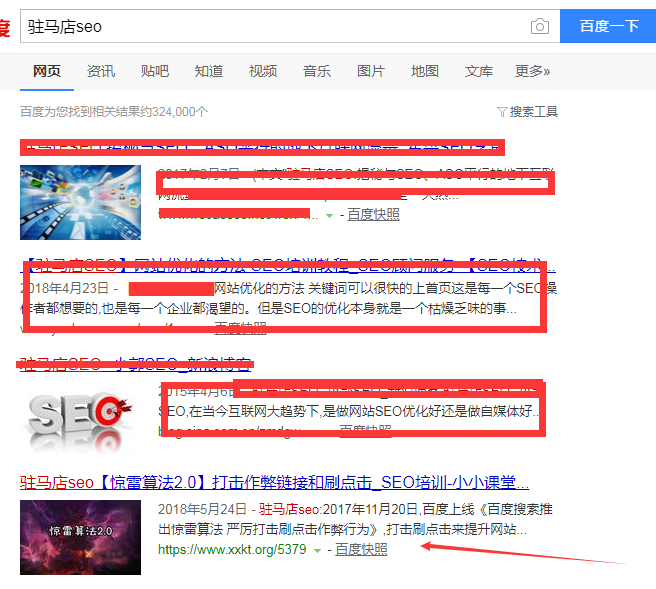Open the 音乐 tab

317,71
